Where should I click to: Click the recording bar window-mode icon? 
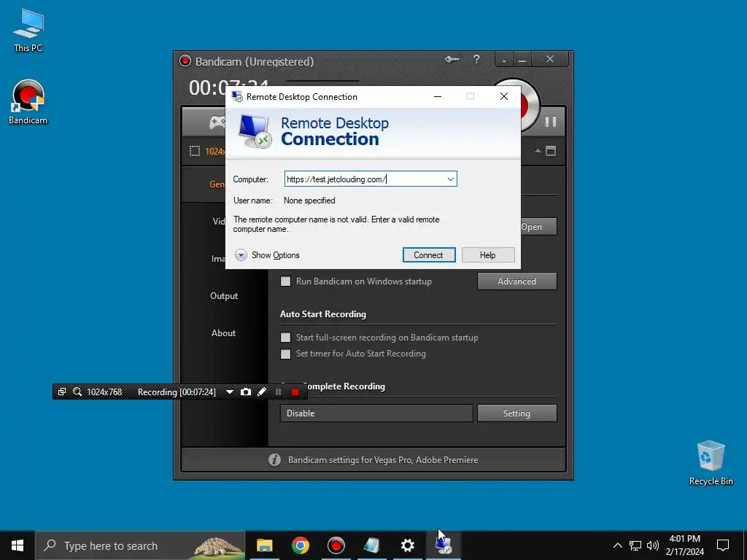point(62,392)
